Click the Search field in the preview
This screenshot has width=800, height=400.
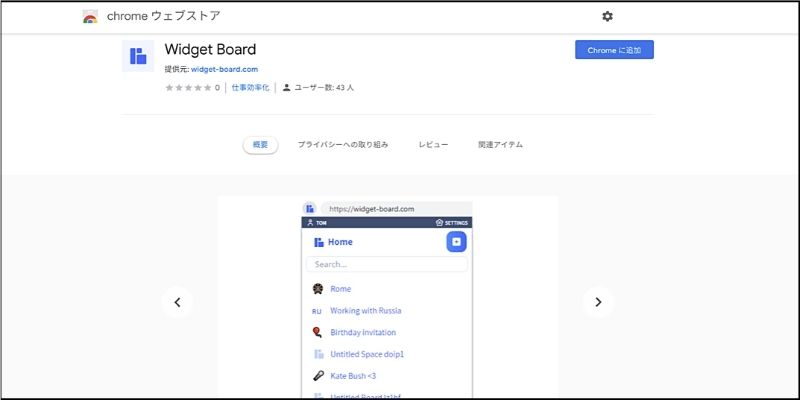[x=387, y=264]
